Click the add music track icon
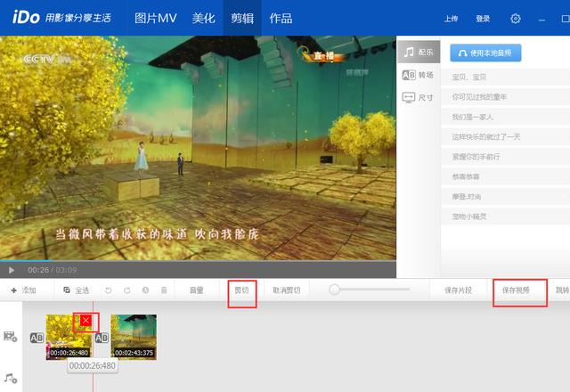This screenshot has height=392, width=570. (11, 378)
